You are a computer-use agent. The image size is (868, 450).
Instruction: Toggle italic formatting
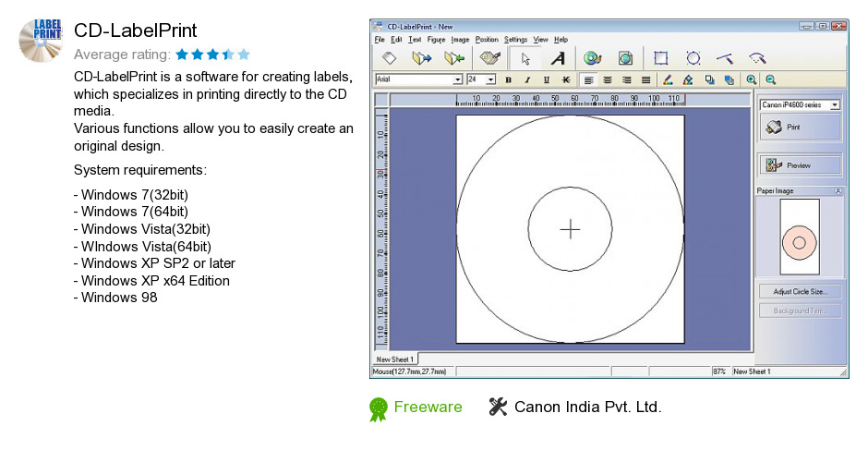527,79
